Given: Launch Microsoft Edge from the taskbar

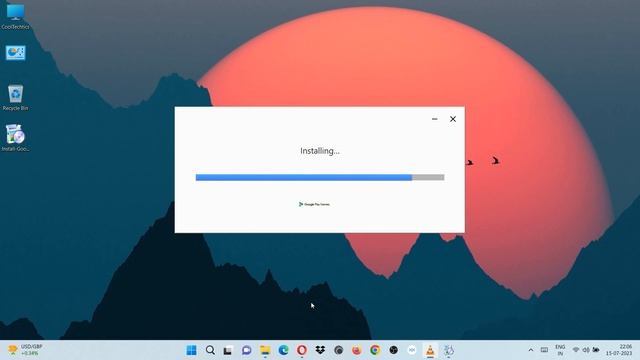Looking at the screenshot, I should pos(283,350).
